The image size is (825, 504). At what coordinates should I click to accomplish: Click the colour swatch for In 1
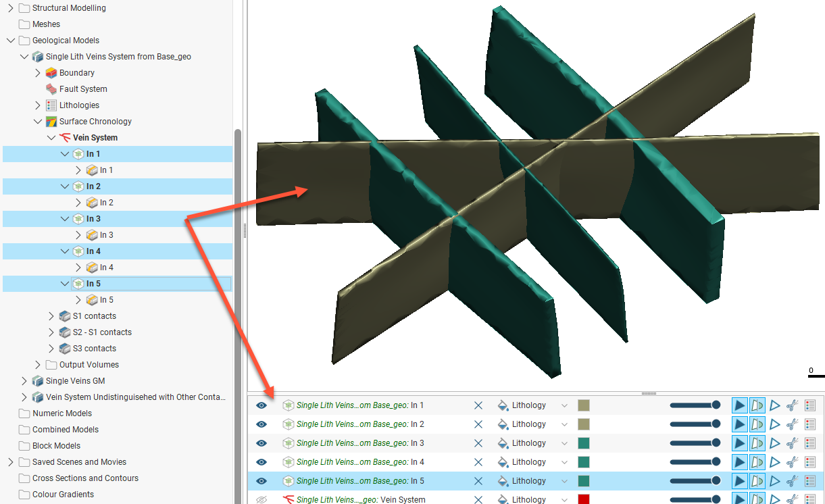(584, 405)
